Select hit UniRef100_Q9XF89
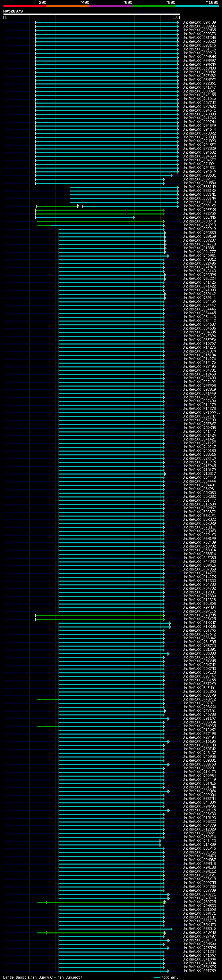 coord(199,23)
